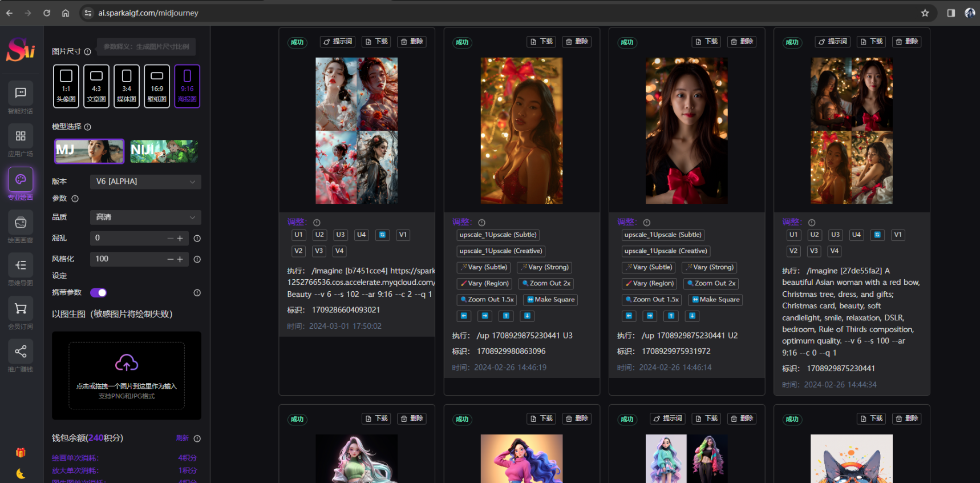Open the 思维导图 mind map icon
This screenshot has width=980, height=483.
point(21,265)
